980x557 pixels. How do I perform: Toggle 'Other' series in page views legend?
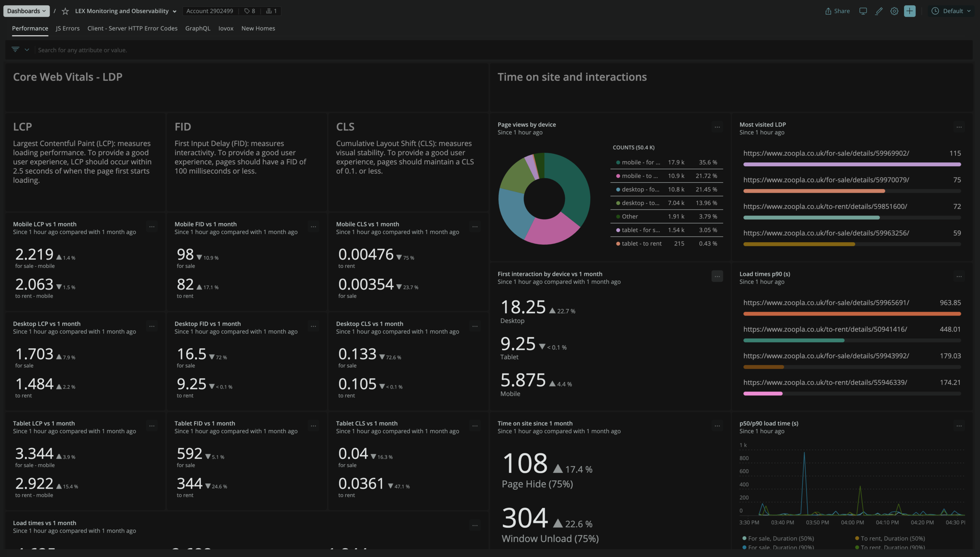[x=630, y=217]
